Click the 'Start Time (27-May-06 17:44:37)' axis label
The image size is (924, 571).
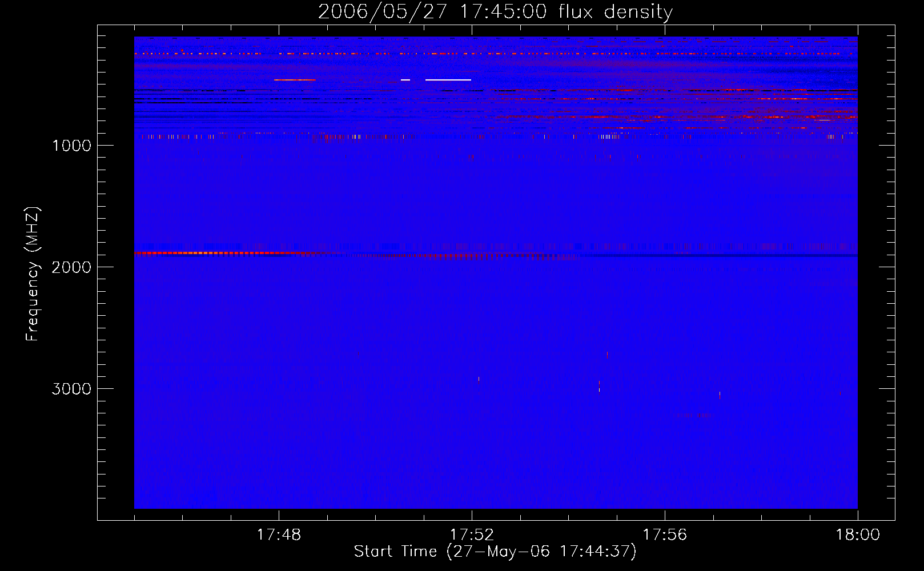(x=495, y=551)
